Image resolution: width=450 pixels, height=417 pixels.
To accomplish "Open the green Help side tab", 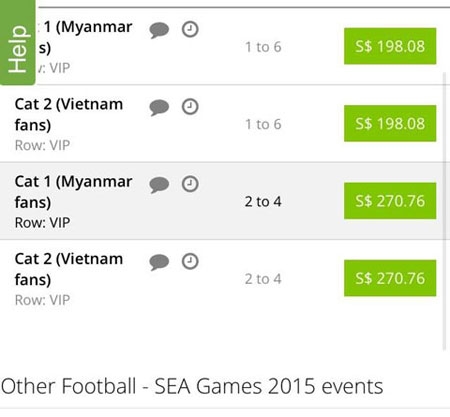I will point(17,42).
